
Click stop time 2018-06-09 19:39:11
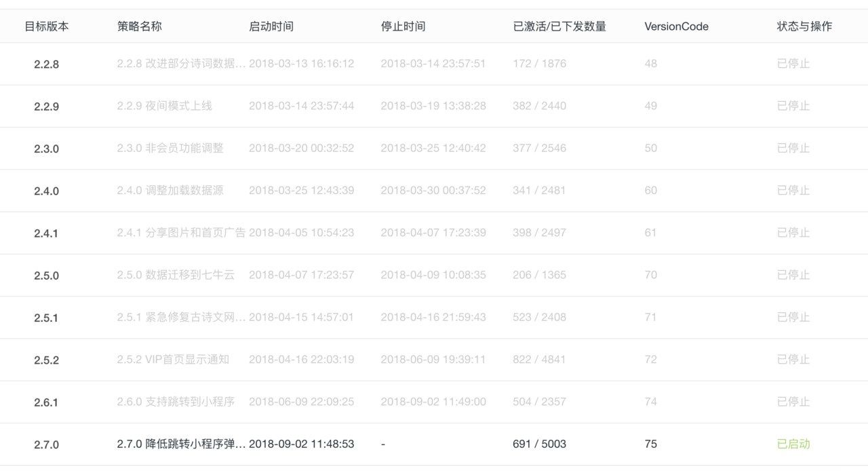(433, 360)
